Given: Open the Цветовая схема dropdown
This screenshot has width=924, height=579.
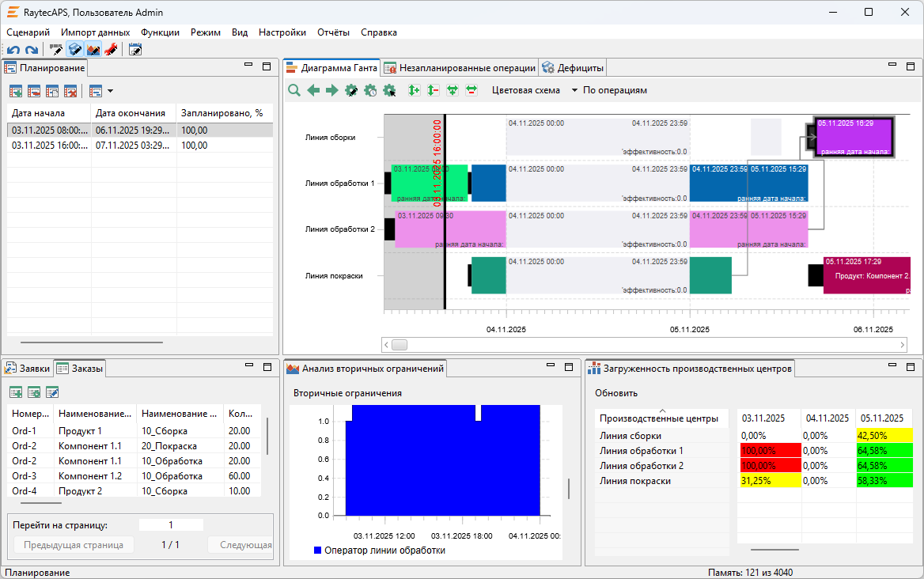Looking at the screenshot, I should [x=575, y=90].
